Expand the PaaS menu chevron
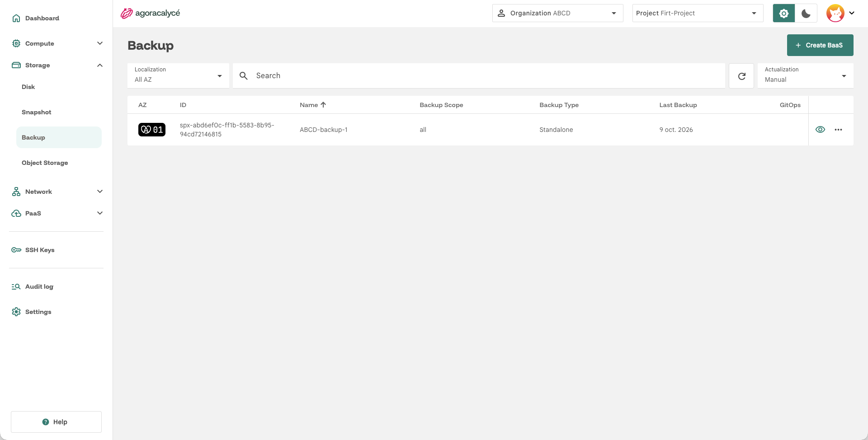868x440 pixels. (x=100, y=213)
